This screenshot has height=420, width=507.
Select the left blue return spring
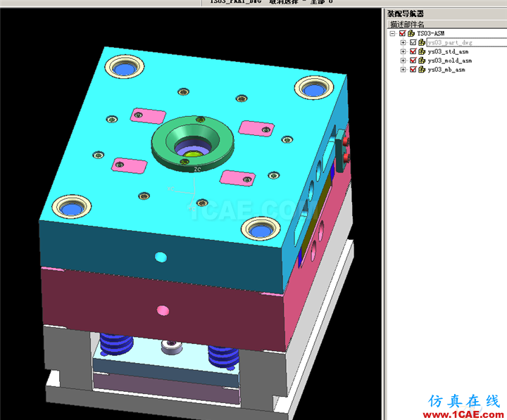click(116, 344)
